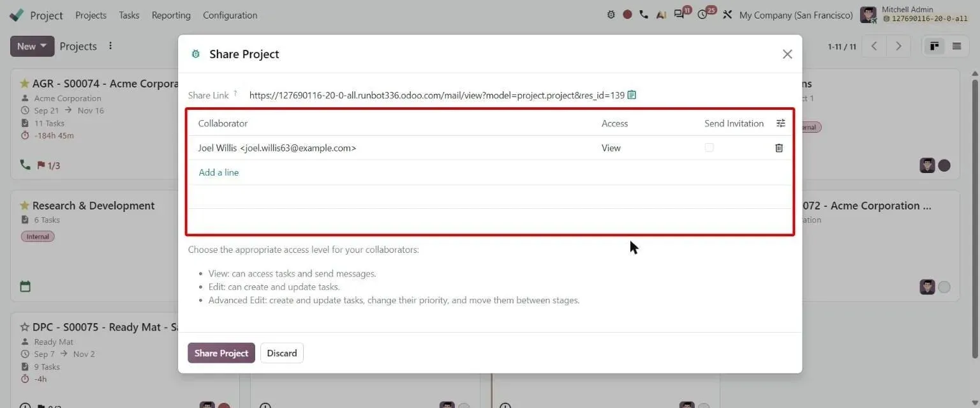This screenshot has height=408, width=980.
Task: Expand the New button dropdown arrow
Action: [x=43, y=46]
